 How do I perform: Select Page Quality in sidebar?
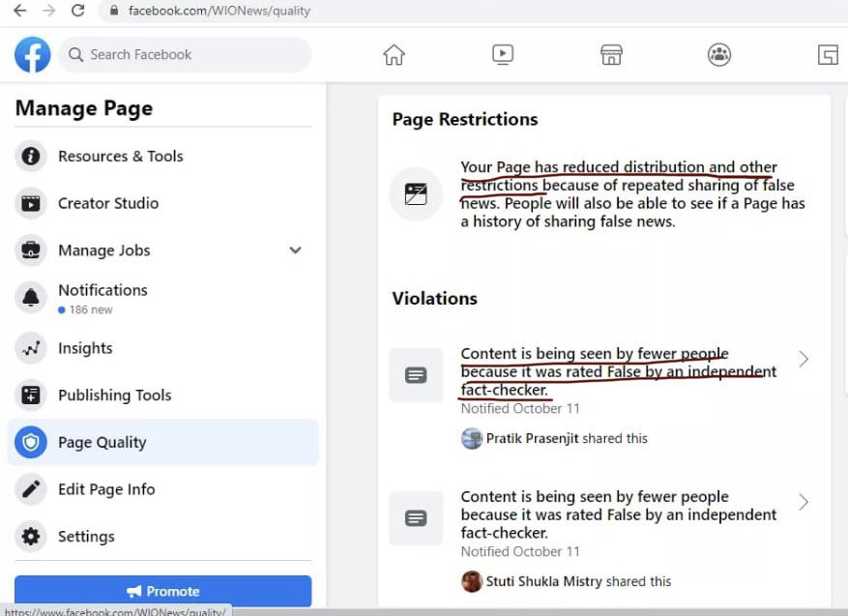click(162, 442)
